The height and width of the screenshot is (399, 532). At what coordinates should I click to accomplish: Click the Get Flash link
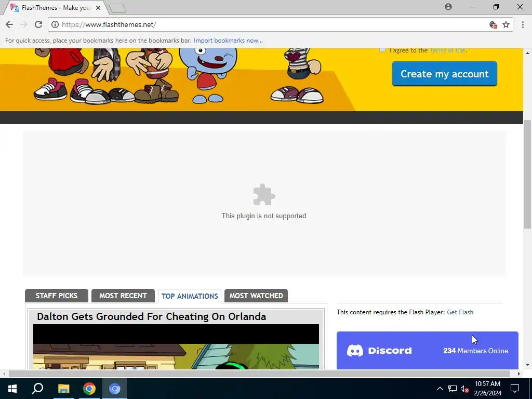(460, 312)
